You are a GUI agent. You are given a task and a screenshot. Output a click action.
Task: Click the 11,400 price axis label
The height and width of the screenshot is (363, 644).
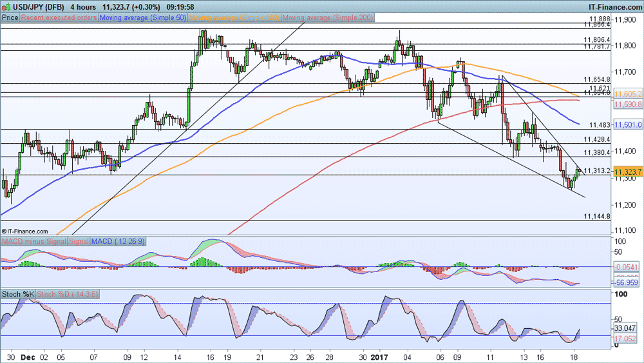point(625,152)
